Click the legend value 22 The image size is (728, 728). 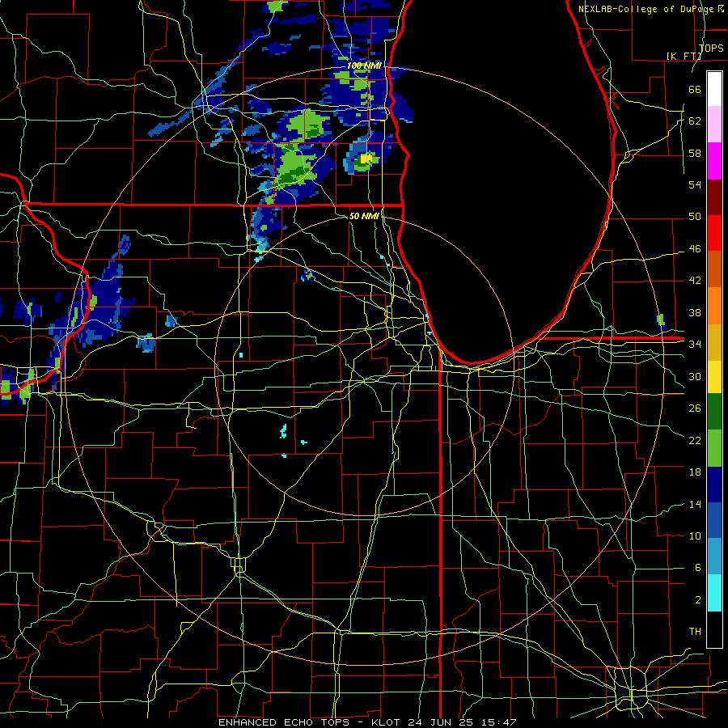695,440
